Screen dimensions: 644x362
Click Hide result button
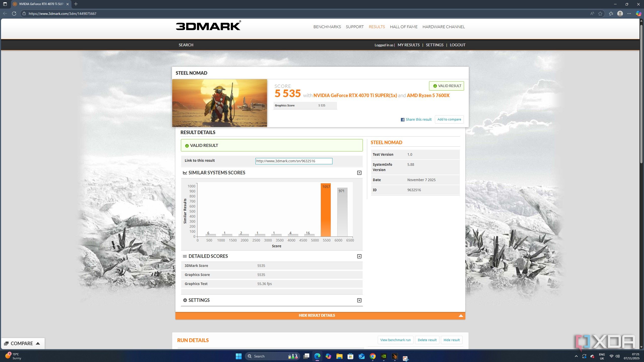451,340
